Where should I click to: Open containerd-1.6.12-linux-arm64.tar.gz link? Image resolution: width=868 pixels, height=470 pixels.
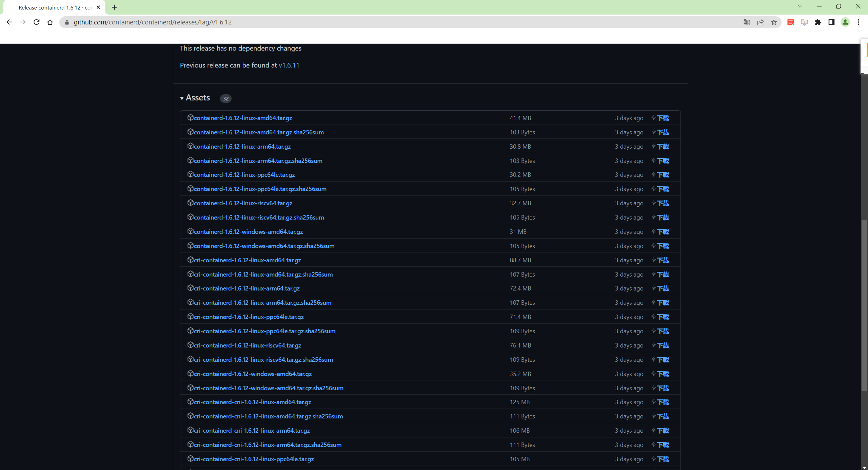[242, 147]
